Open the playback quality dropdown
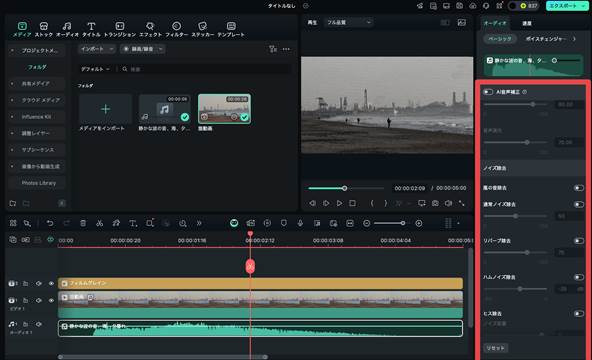Screen dimensions: 592x360 [x=348, y=23]
